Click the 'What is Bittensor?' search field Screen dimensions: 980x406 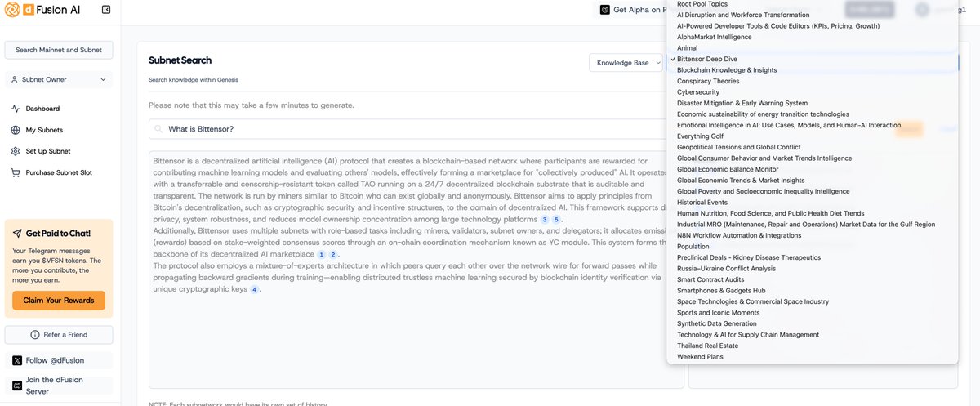[407, 129]
